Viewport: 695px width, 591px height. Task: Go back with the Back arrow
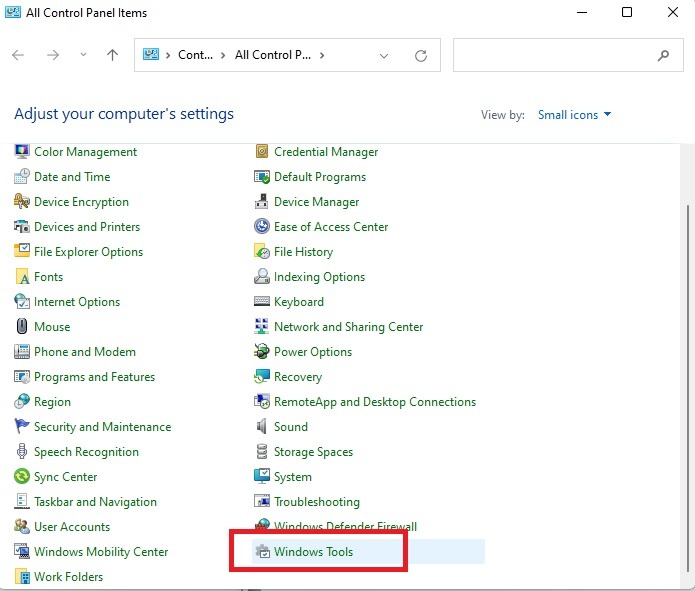tap(18, 55)
